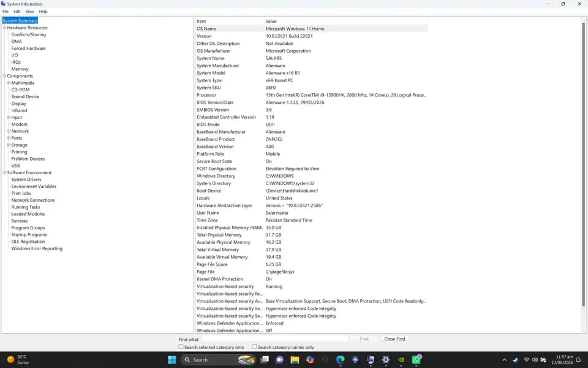Open the purple video chat taskbar icon
Viewport: 588px width, 368px height.
(x=280, y=360)
